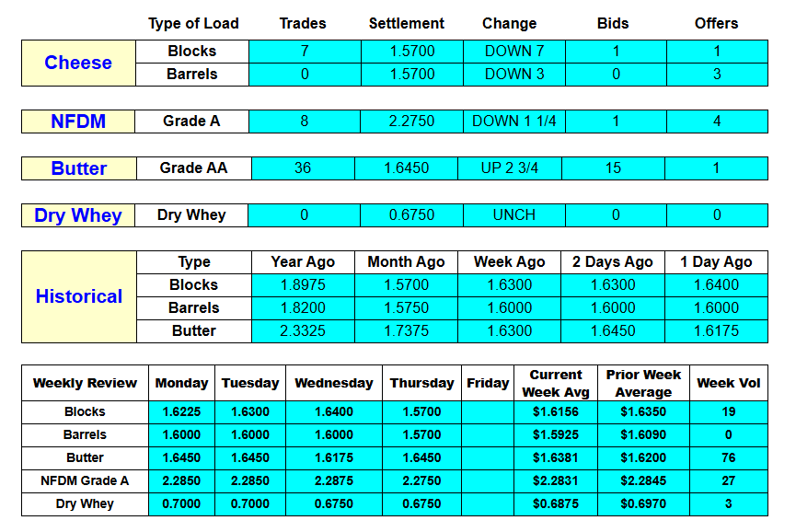
Task: Click the Offers column header
Action: click(x=716, y=23)
